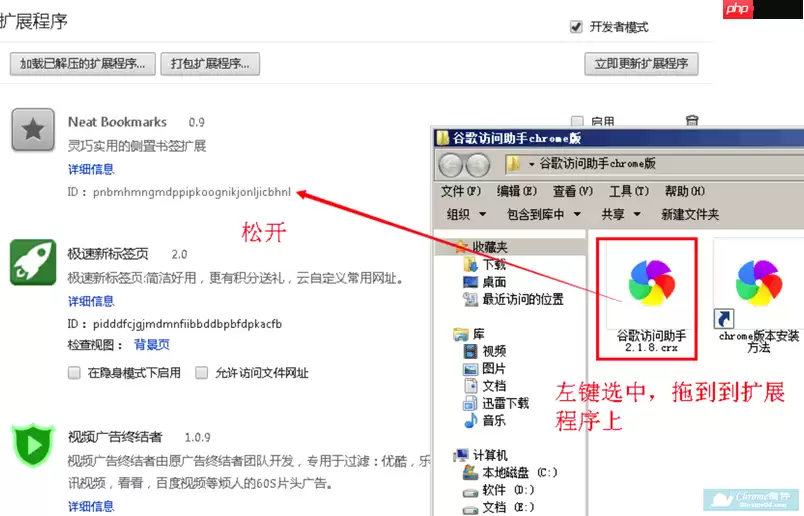Open 视频 library
Viewport: 804px width, 516px height.
pos(485,351)
